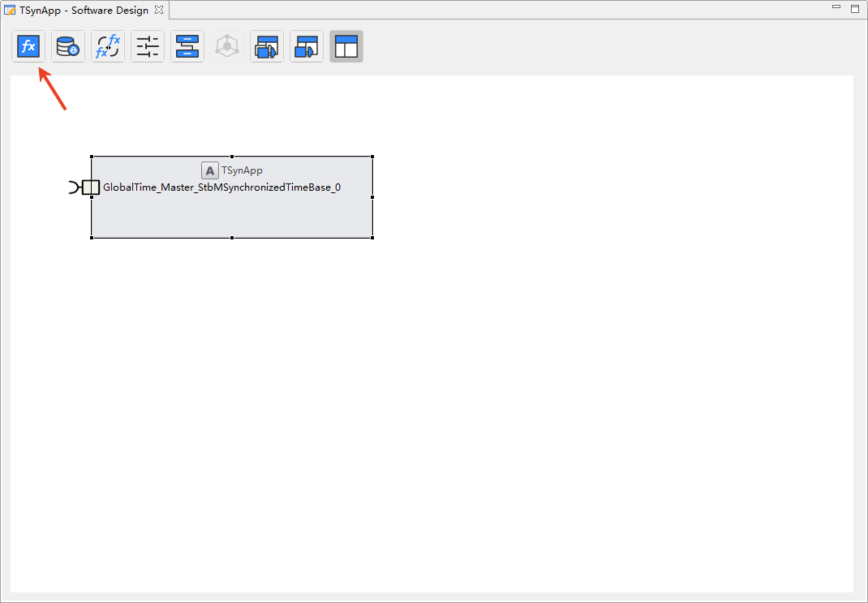
Task: Click the overlapping windows port icon
Action: click(267, 47)
